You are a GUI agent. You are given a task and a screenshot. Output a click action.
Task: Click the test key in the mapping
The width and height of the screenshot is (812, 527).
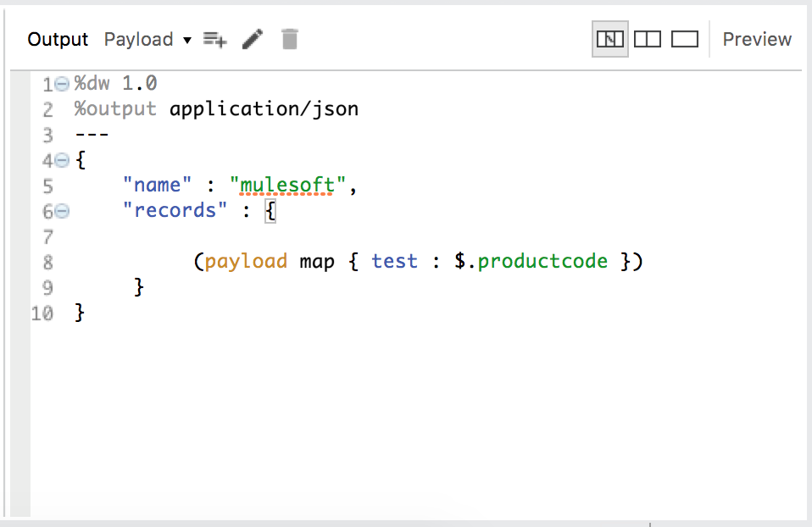coord(394,261)
